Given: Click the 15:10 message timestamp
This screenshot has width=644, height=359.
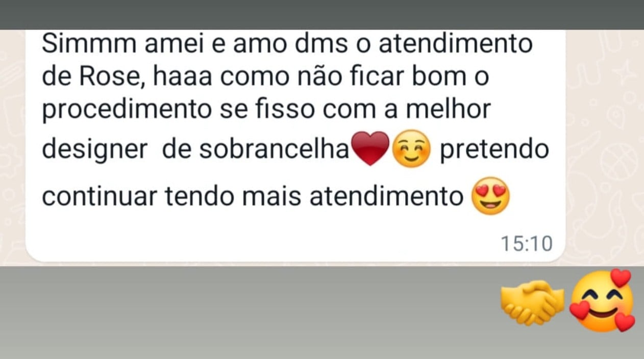Looking at the screenshot, I should [526, 244].
